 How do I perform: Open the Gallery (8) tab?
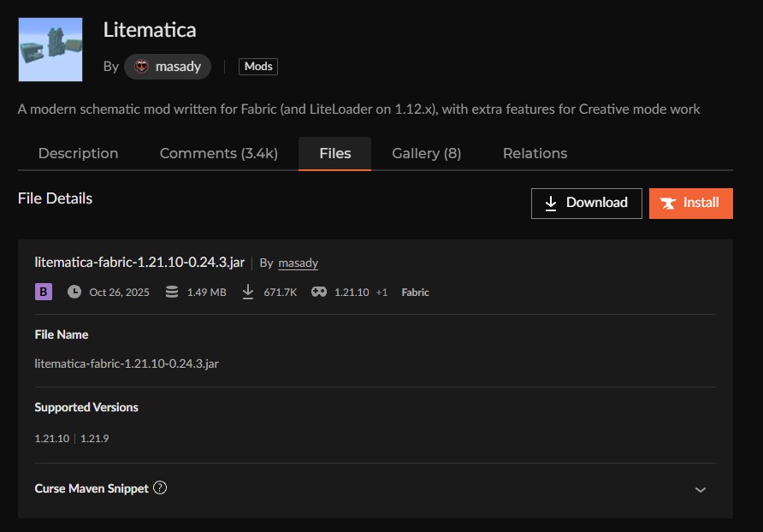click(x=426, y=154)
